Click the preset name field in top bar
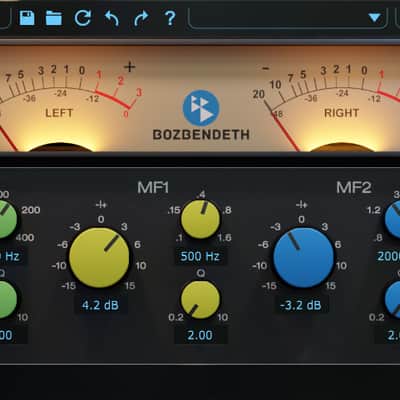Image resolution: width=400 pixels, height=400 pixels. (288, 18)
